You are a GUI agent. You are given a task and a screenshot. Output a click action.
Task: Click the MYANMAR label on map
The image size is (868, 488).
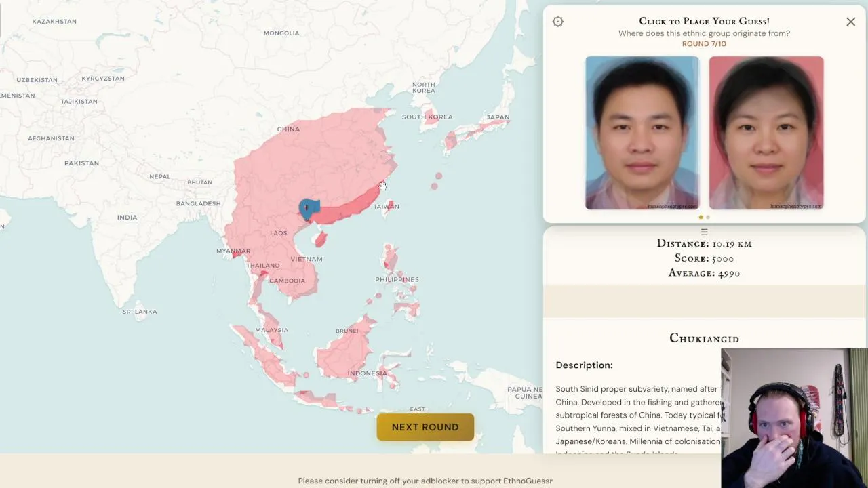(233, 251)
